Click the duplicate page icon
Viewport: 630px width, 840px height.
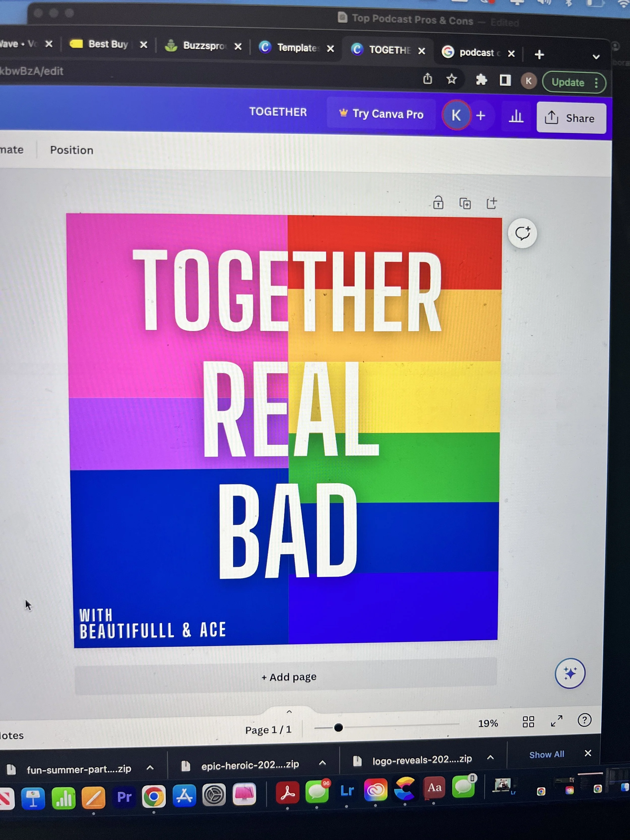(x=465, y=204)
